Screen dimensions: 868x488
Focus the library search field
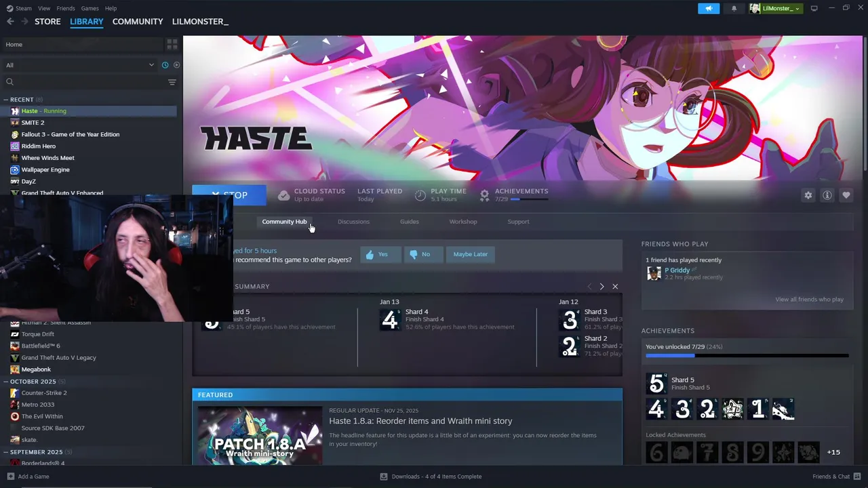tap(85, 82)
